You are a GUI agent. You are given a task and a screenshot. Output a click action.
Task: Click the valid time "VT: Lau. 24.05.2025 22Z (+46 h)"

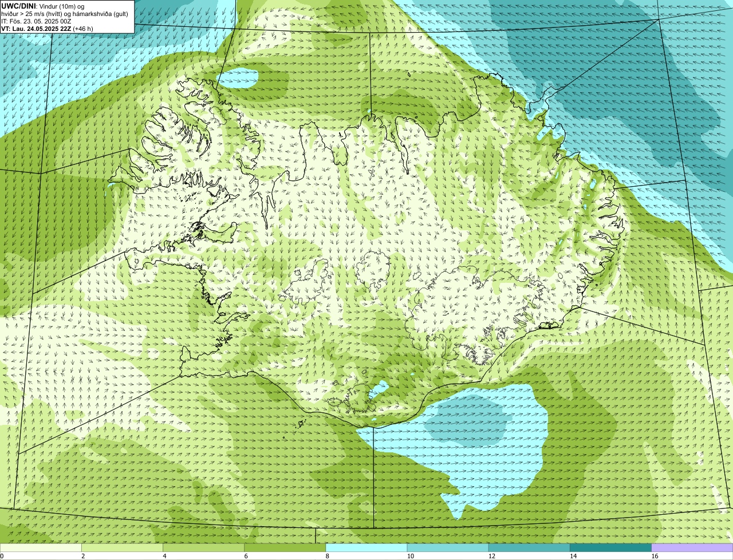point(47,29)
